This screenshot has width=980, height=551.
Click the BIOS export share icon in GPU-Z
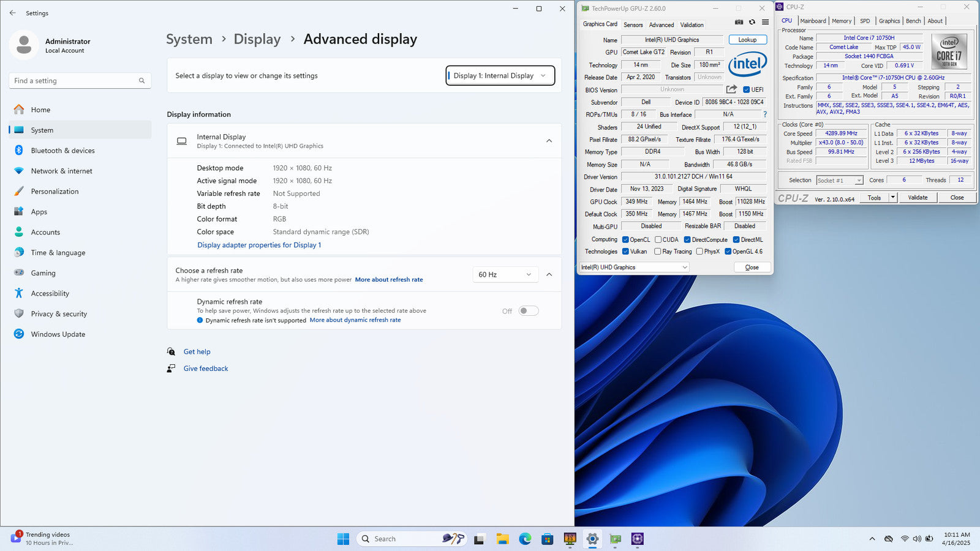click(x=731, y=89)
